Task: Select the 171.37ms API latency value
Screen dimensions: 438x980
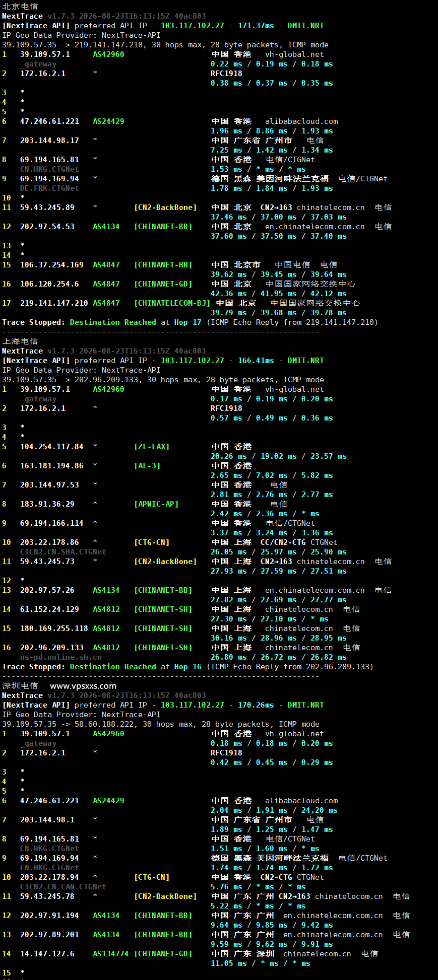Action: [256, 26]
